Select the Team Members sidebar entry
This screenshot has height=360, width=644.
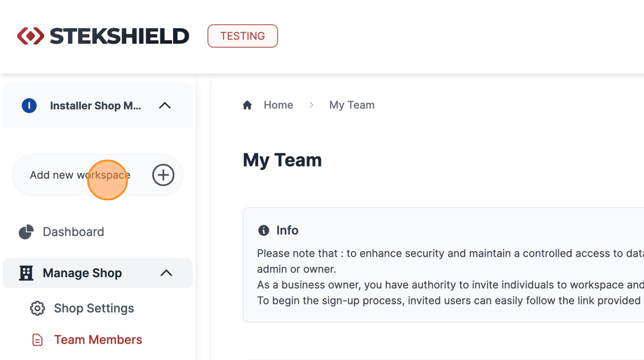tap(98, 340)
